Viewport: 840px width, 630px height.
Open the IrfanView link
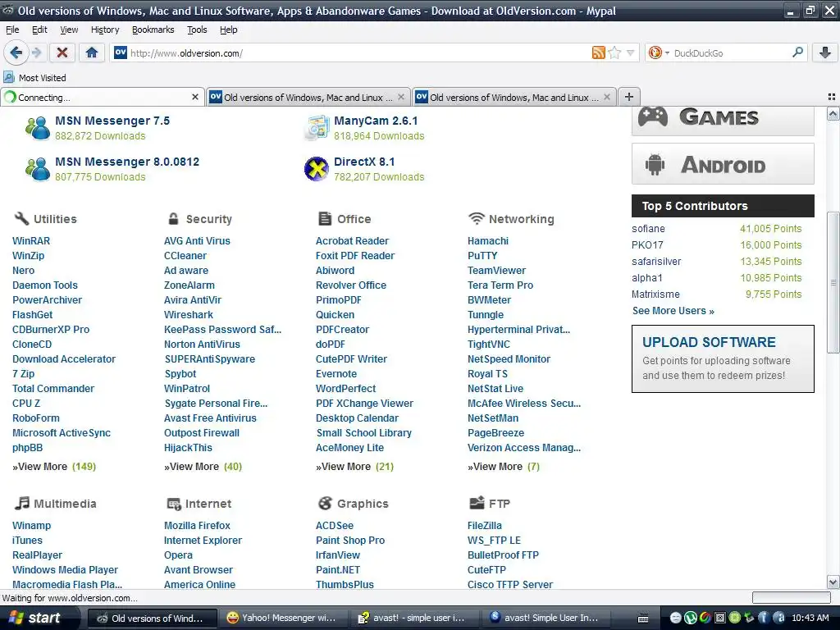[x=337, y=555]
